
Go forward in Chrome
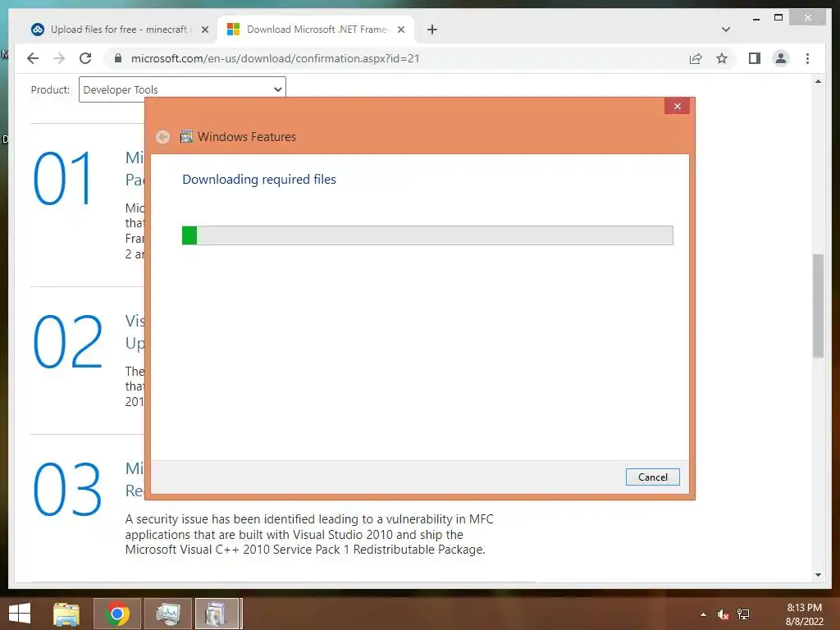(x=59, y=58)
